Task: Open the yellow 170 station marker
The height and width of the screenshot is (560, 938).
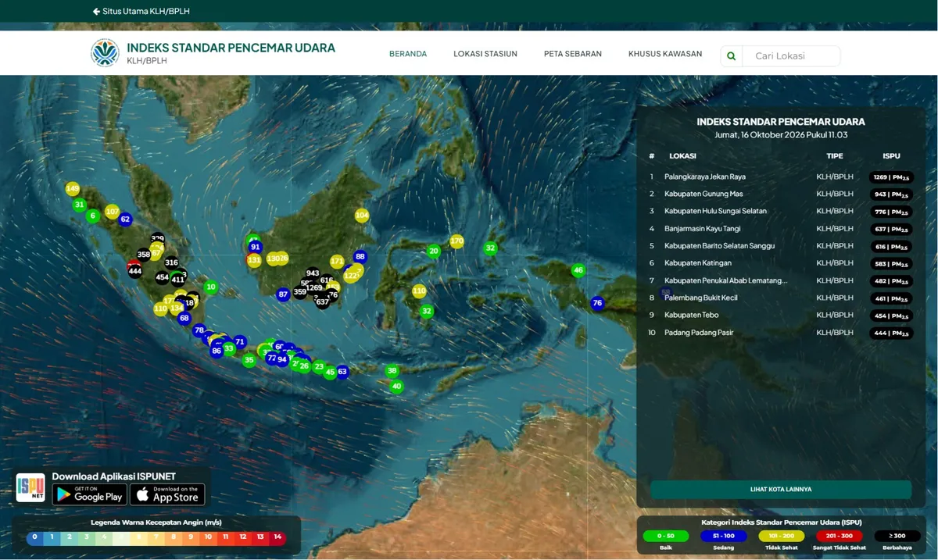Action: pyautogui.click(x=457, y=241)
